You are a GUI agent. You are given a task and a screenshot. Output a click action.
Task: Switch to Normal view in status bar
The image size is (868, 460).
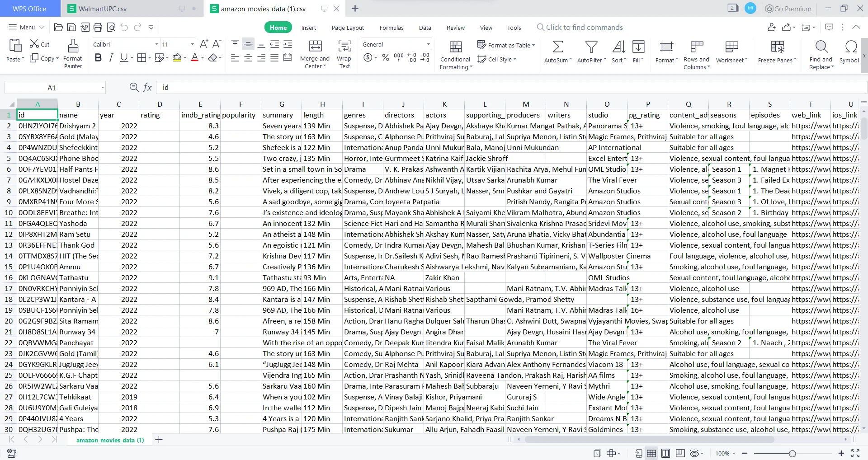click(651, 453)
